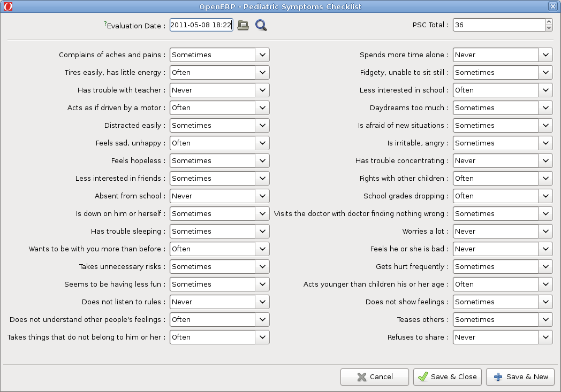Open the 'Has trouble sleeping' dropdown
Image resolution: width=561 pixels, height=392 pixels.
(x=262, y=231)
